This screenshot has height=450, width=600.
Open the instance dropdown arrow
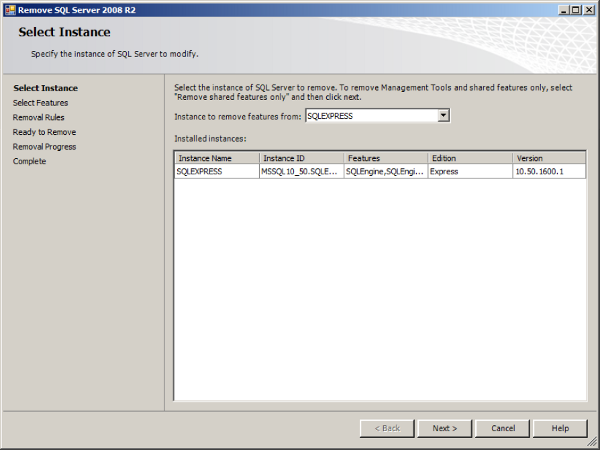(x=443, y=115)
